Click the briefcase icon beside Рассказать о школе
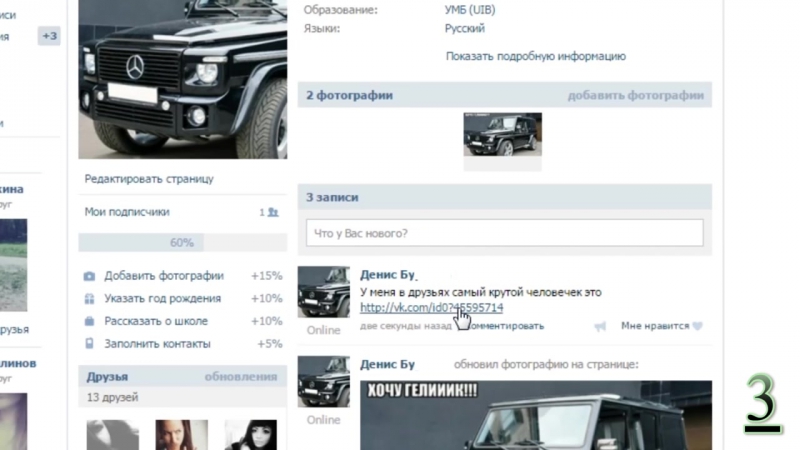 (x=90, y=322)
